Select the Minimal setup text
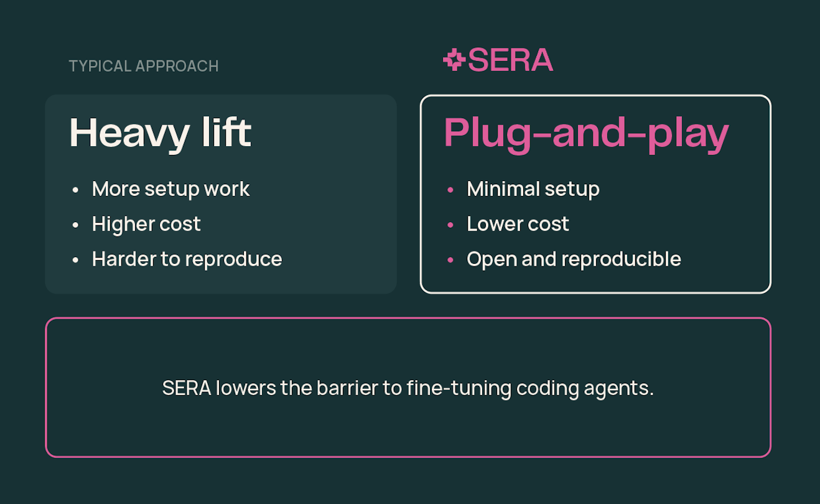820x504 pixels. pyautogui.click(x=533, y=189)
